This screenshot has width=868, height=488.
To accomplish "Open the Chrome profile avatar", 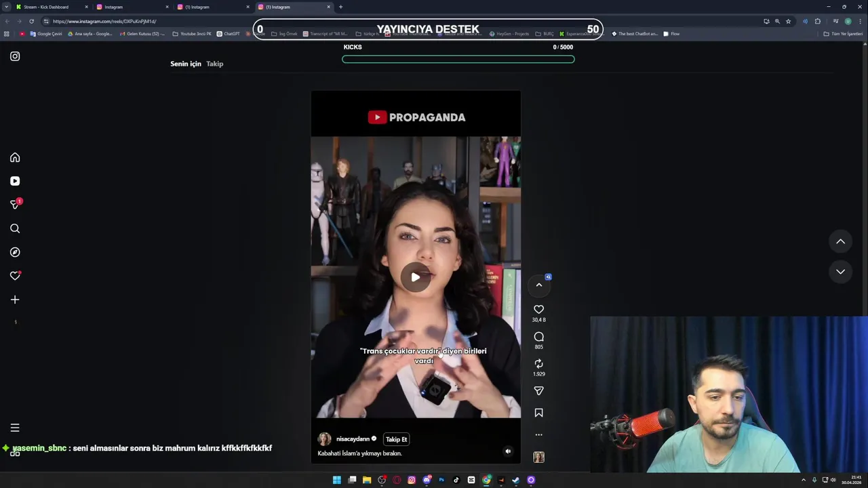I will point(848,21).
